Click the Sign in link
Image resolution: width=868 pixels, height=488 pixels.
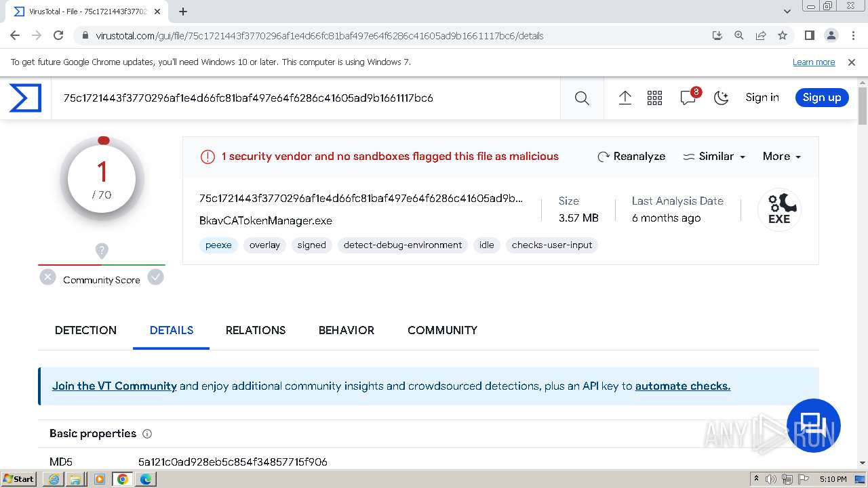coord(762,98)
